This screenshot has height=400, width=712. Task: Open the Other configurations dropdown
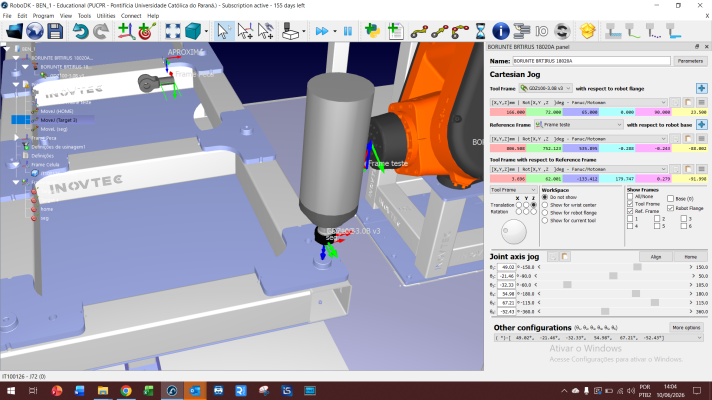pyautogui.click(x=598, y=338)
